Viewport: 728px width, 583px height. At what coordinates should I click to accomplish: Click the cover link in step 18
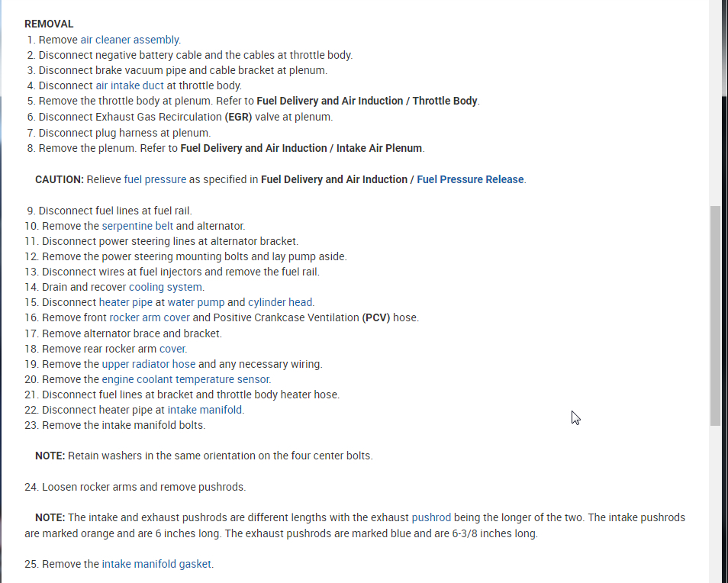pyautogui.click(x=172, y=349)
